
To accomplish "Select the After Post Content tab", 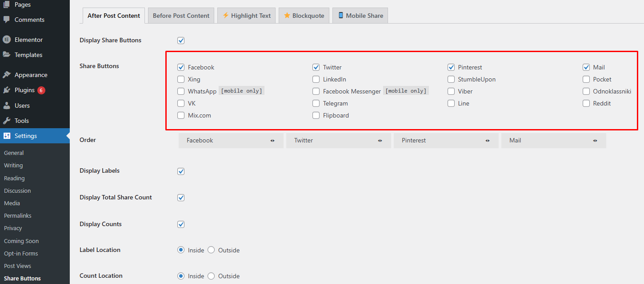I will click(x=114, y=16).
